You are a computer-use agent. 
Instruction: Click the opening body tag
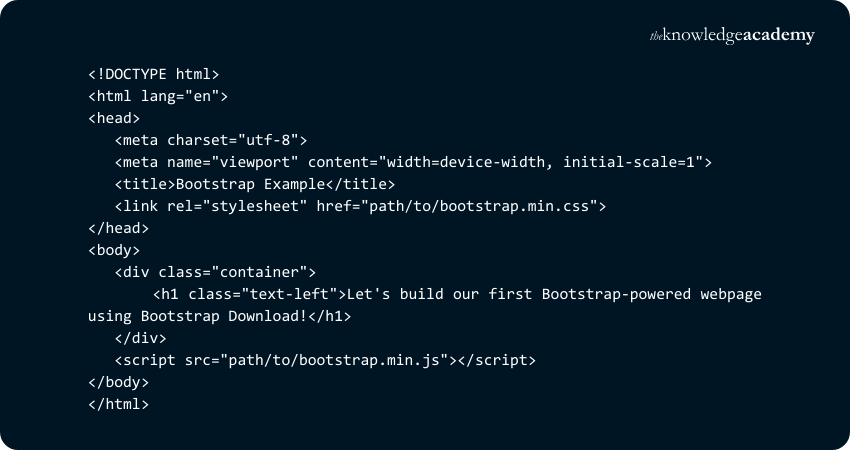point(114,250)
